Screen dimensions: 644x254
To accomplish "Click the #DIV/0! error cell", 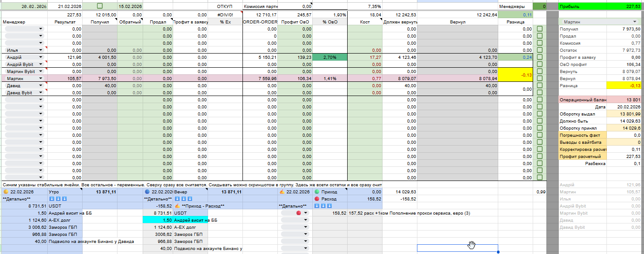I will (x=225, y=15).
